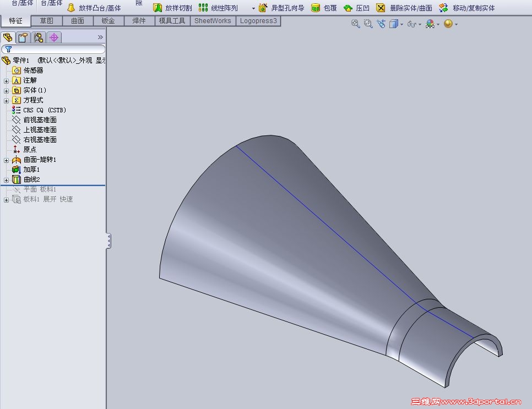Image resolution: width=532 pixels, height=409 pixels.
Task: Open the ConfigurationManager tab icon
Action: click(39, 37)
